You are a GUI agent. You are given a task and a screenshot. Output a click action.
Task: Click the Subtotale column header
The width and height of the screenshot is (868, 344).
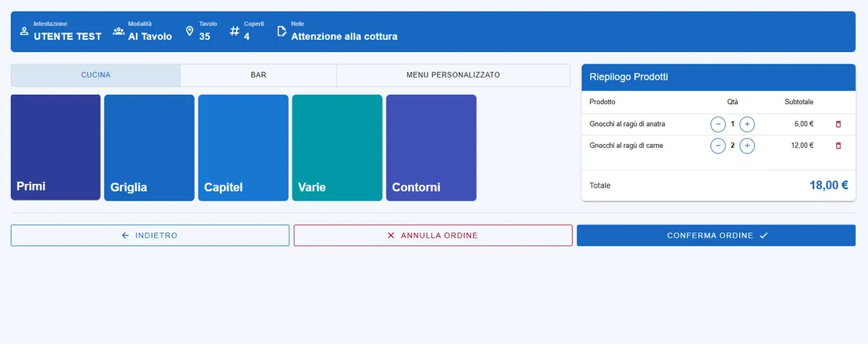tap(799, 102)
